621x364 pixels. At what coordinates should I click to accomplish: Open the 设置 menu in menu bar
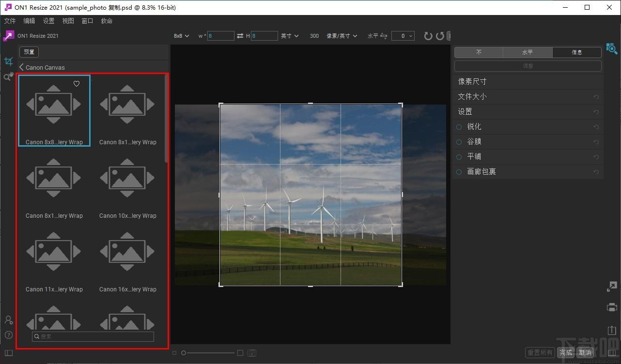coord(48,21)
